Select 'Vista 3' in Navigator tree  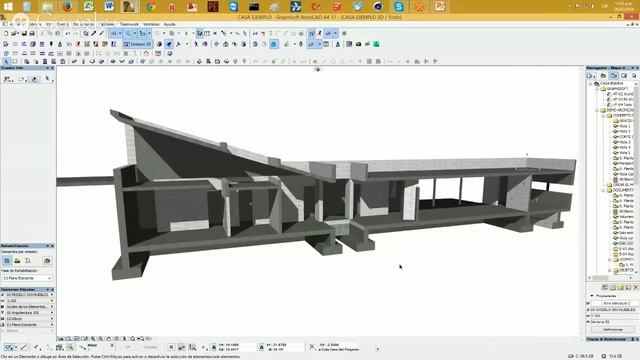click(624, 142)
